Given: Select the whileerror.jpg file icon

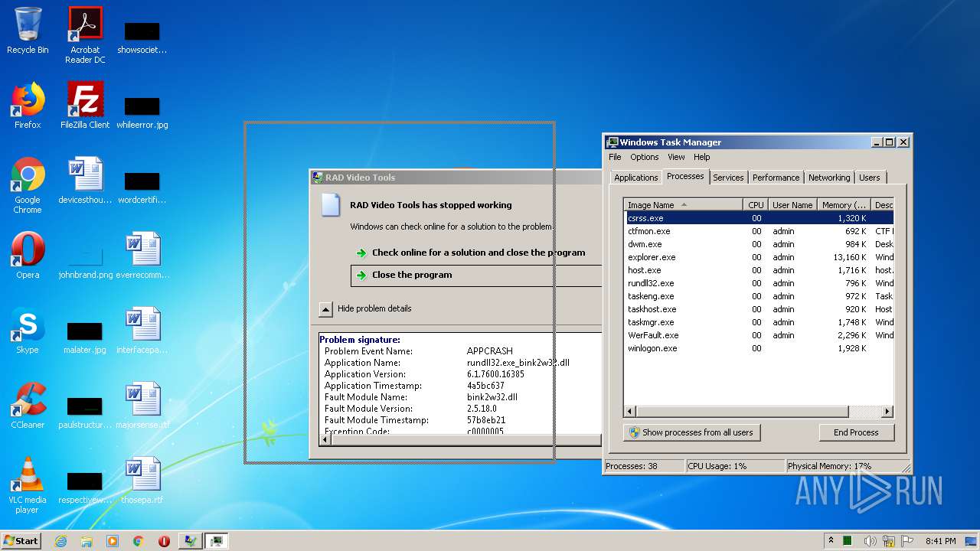Looking at the screenshot, I should (x=142, y=112).
